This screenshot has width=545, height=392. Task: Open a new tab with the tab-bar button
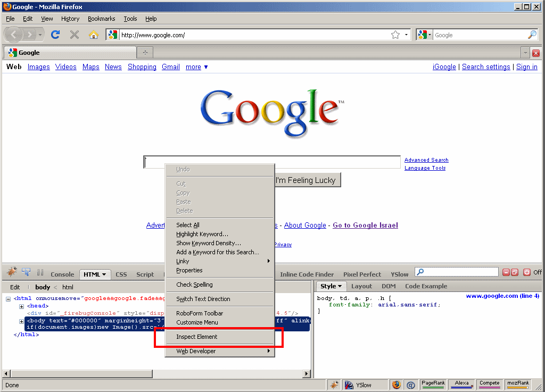(x=145, y=53)
